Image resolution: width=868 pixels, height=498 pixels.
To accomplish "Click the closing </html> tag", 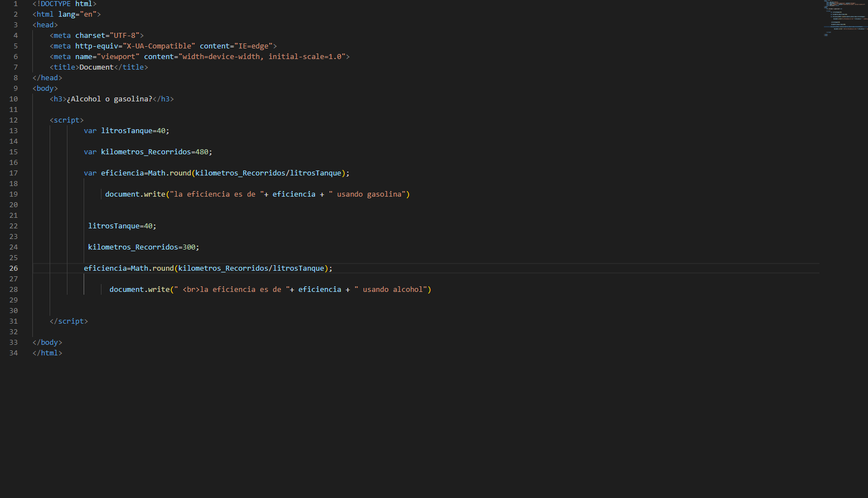I will click(47, 353).
